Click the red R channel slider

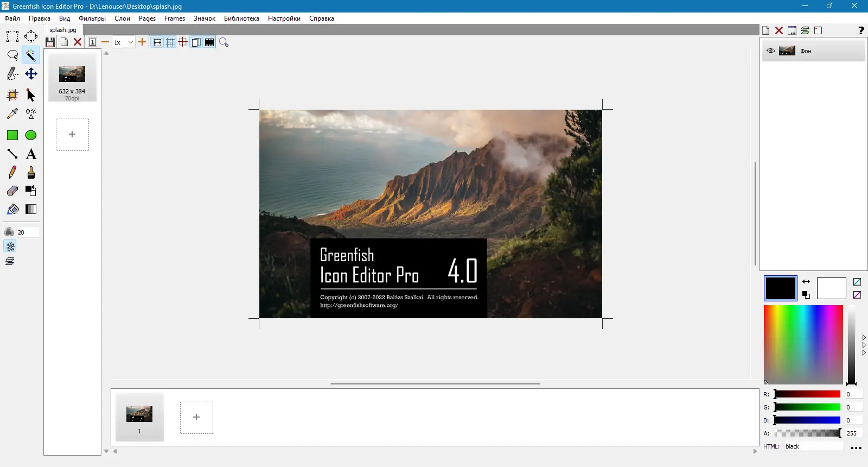coord(807,394)
